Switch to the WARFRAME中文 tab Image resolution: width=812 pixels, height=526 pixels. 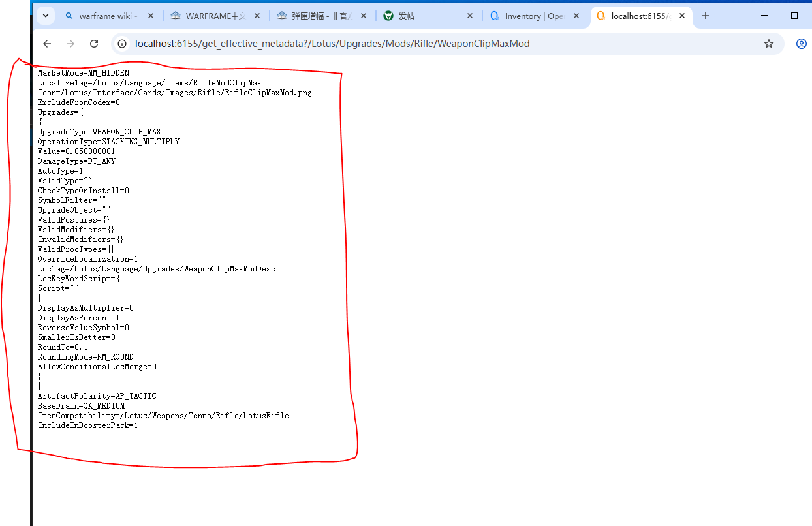coord(209,16)
